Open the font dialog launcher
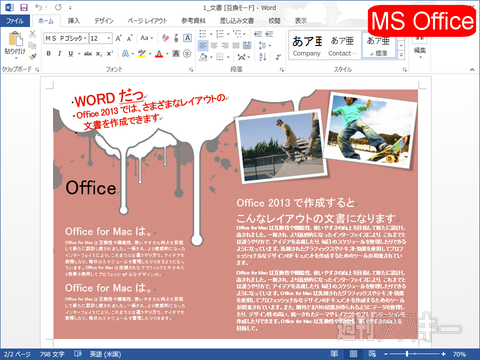 click(x=191, y=69)
